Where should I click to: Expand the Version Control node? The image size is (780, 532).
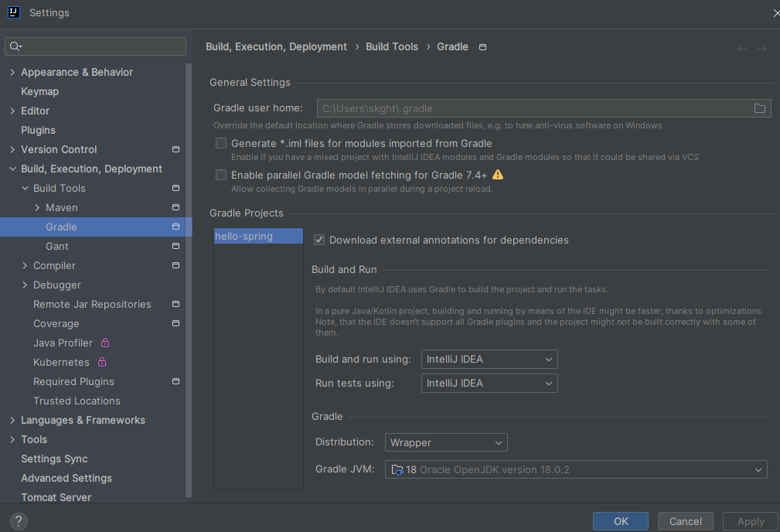coord(12,149)
